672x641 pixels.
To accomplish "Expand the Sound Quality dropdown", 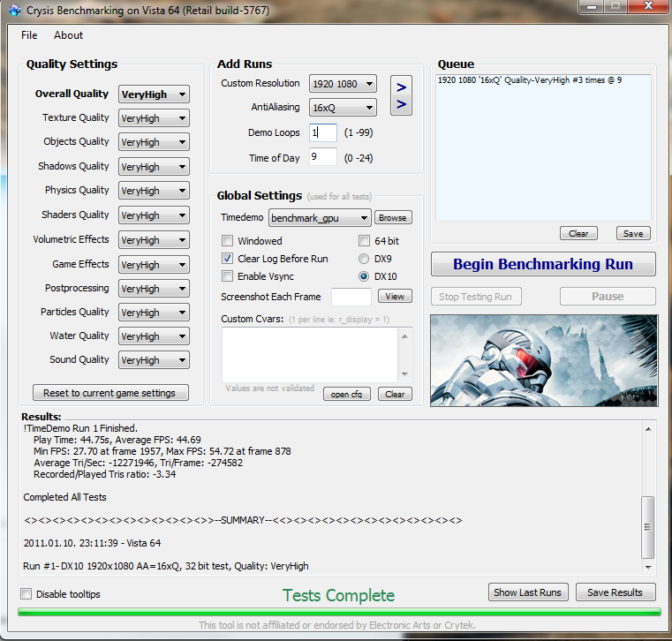I will coord(154,360).
